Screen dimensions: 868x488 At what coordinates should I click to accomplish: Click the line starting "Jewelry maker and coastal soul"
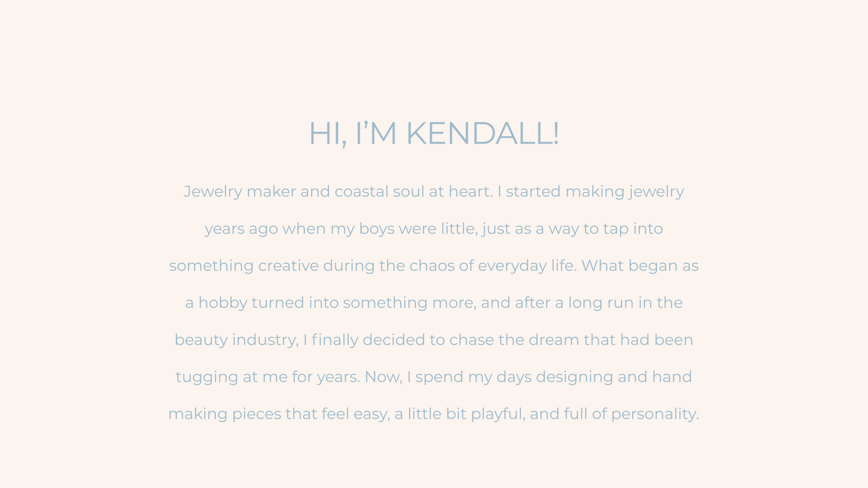click(433, 192)
